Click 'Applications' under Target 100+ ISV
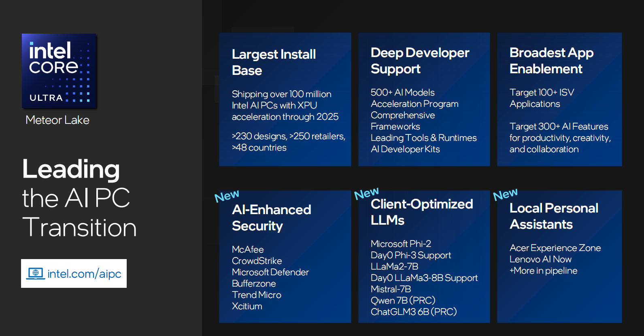The height and width of the screenshot is (336, 644). tap(535, 104)
